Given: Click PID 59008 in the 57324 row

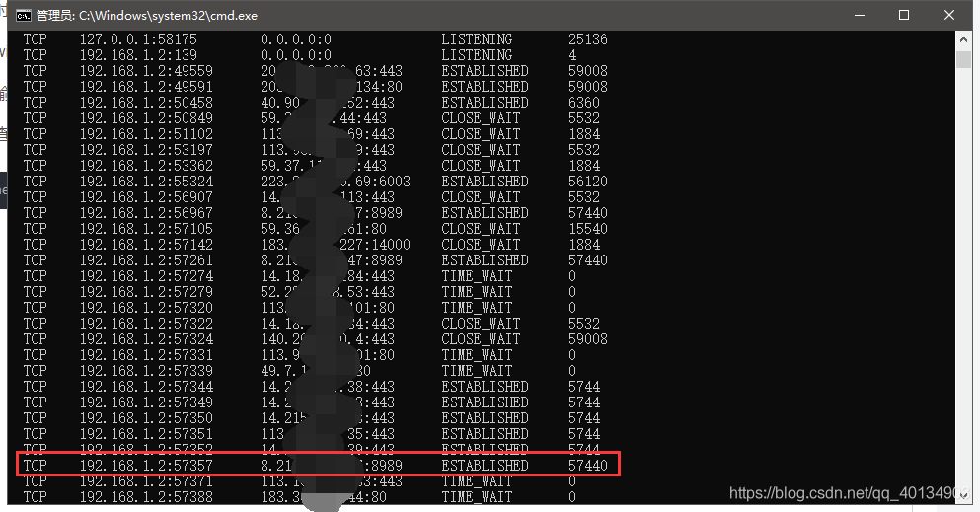Looking at the screenshot, I should click(587, 339).
